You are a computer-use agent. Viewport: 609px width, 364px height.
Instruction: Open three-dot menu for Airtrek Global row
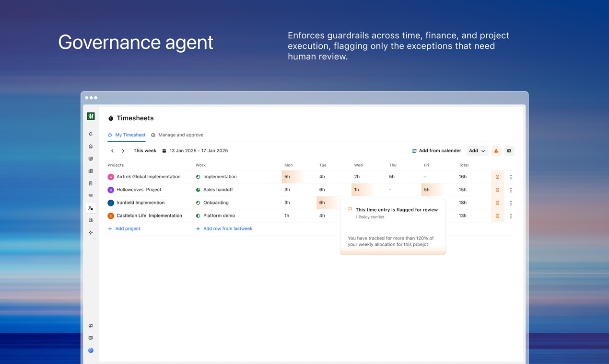(x=511, y=177)
